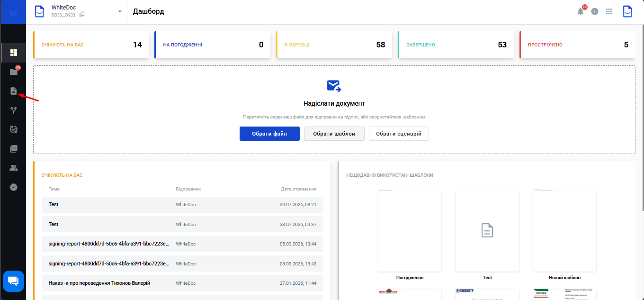
Task: Open the scenarios branch icon in sidebar
Action: click(x=14, y=110)
